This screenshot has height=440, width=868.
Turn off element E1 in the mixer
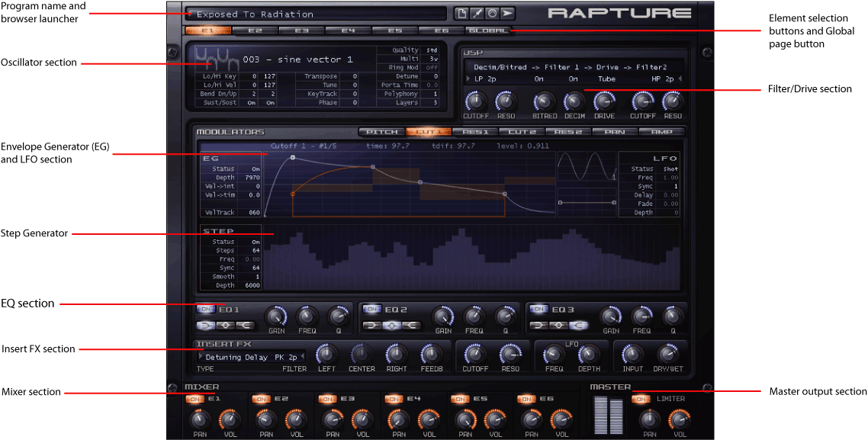tap(194, 399)
